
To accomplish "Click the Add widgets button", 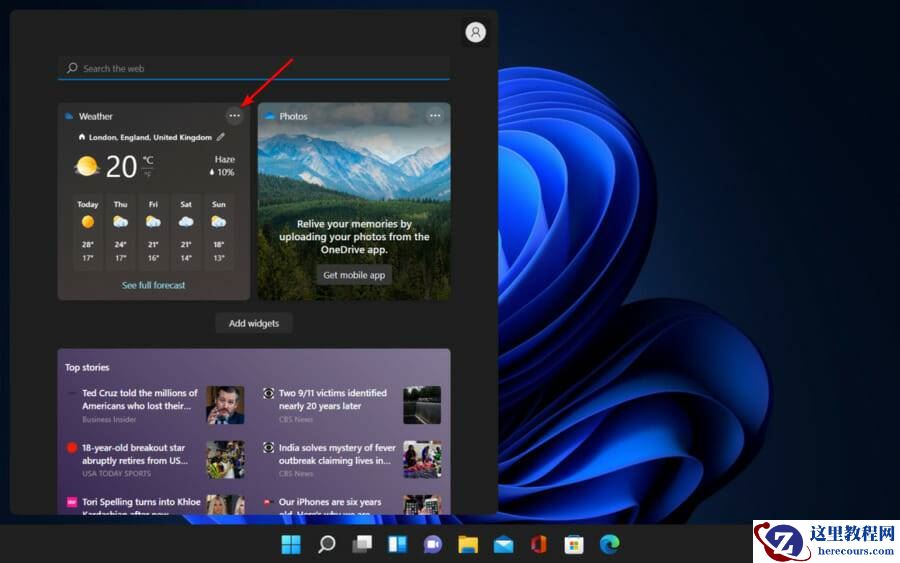I will pos(254,323).
